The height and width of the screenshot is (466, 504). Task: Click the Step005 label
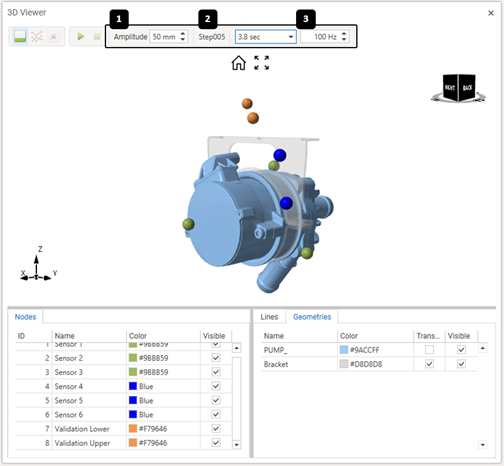(x=212, y=37)
